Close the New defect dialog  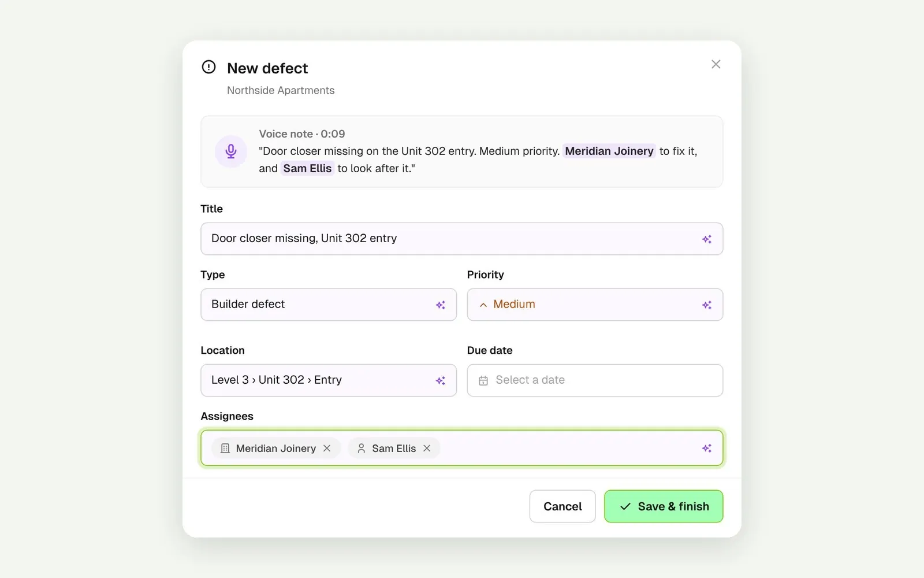(716, 64)
